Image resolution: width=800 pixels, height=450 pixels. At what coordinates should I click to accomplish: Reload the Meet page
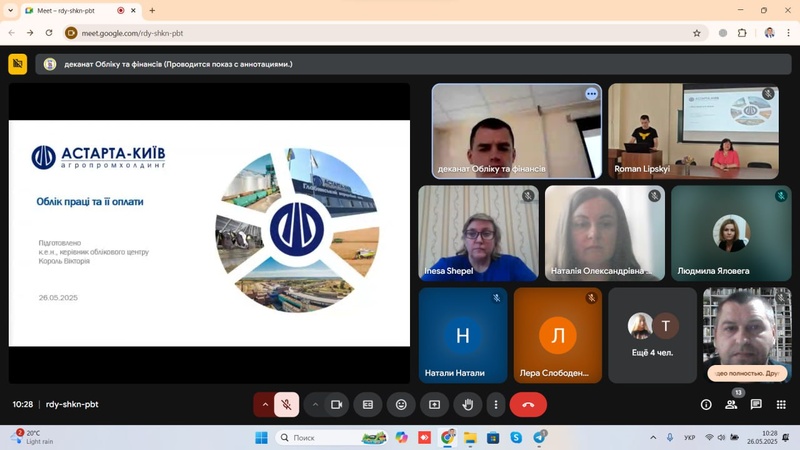[x=49, y=33]
